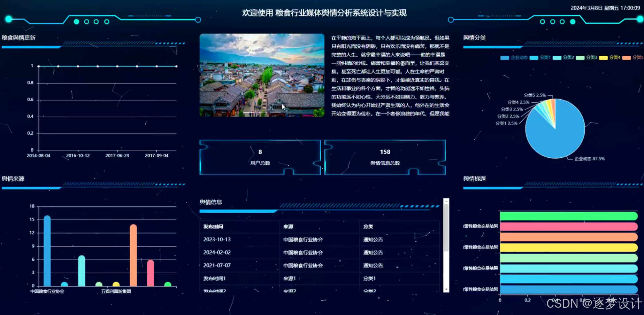Click the 用户总数 stat card showing 8

[260, 157]
